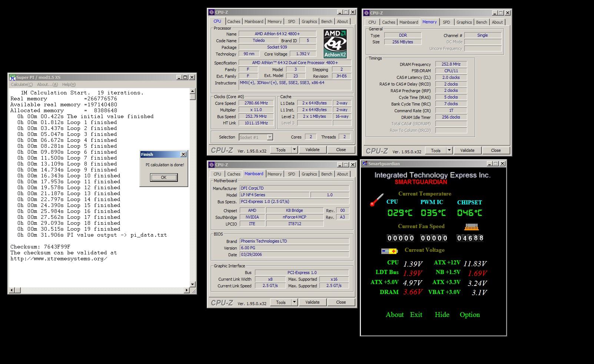Screen dimensions: 594x364
Task: Click Super PI vertical scrollbar down arrow
Action: point(192,284)
